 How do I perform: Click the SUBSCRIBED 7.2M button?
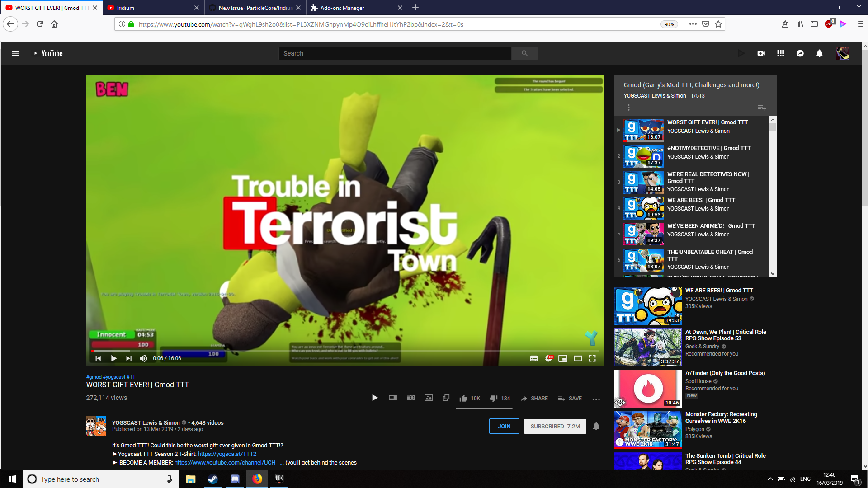coord(555,426)
